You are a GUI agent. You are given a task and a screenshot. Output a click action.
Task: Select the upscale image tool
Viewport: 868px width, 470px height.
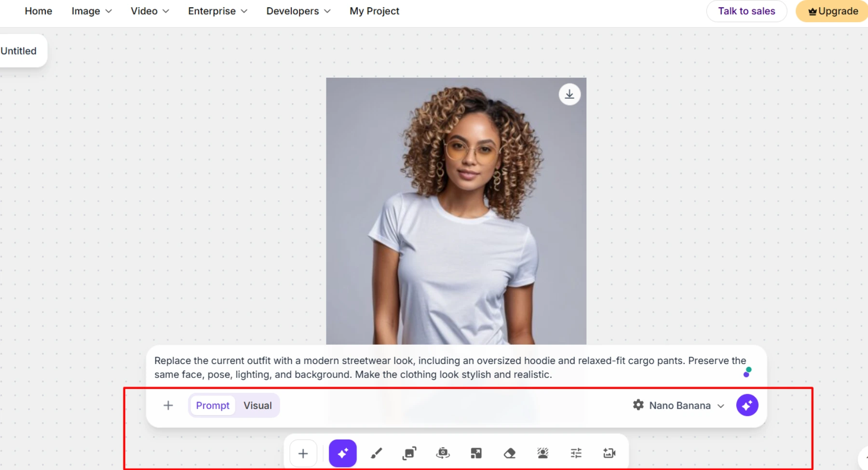click(476, 453)
